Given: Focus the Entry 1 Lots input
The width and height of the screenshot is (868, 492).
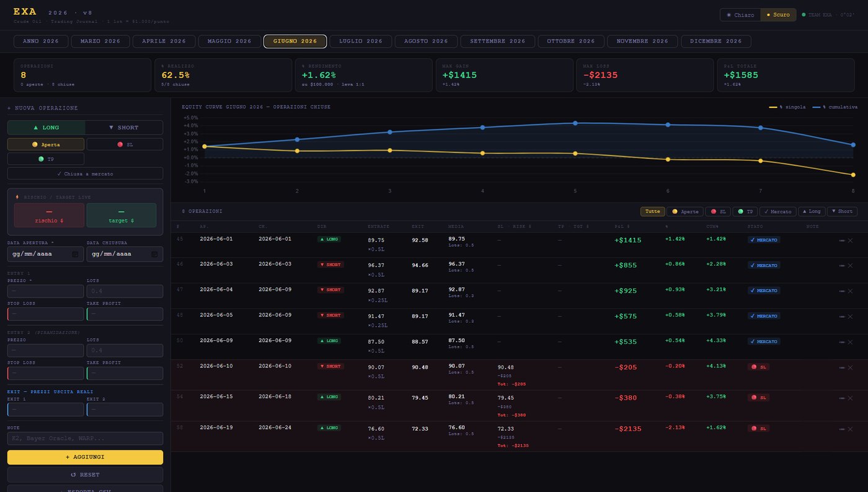Looking at the screenshot, I should pos(125,291).
